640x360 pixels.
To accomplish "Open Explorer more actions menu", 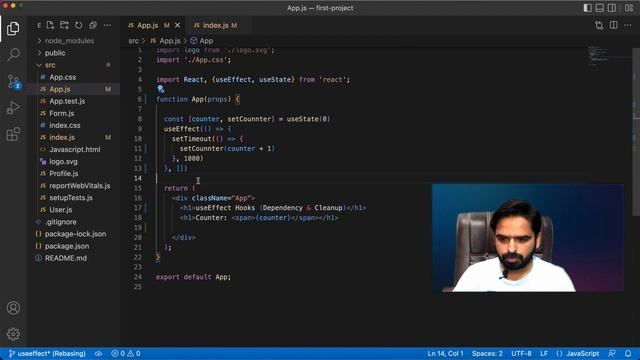I will (107, 25).
